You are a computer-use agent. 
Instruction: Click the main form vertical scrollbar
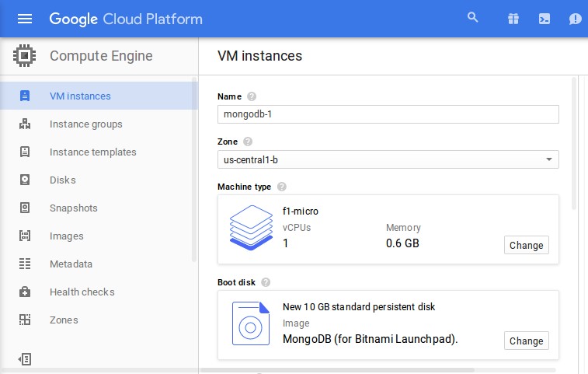pyautogui.click(x=574, y=143)
